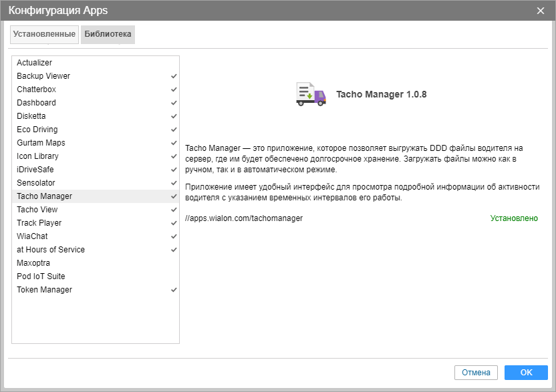
Task: Select WiaChat entry
Action: click(96, 236)
